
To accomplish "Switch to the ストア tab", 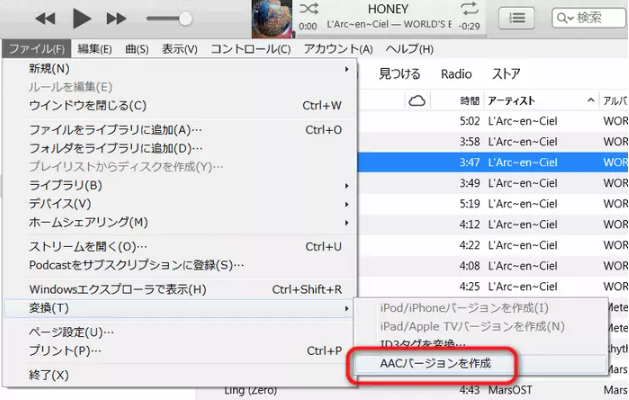I will point(506,74).
